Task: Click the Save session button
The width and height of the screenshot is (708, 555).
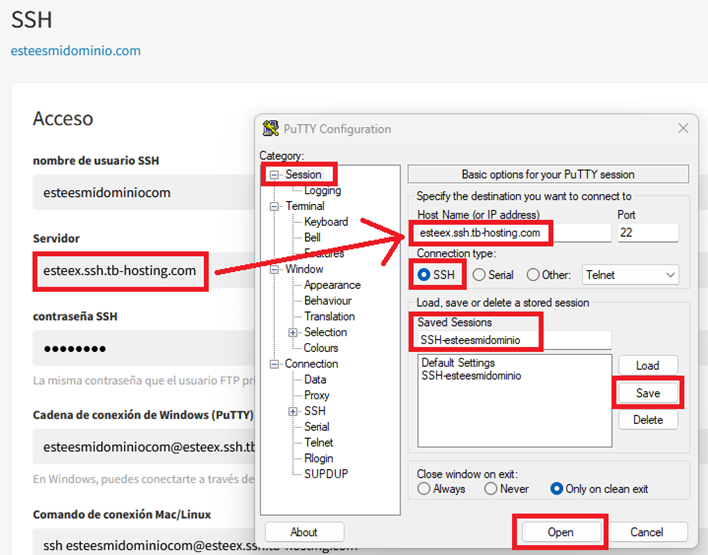Action: 647,393
